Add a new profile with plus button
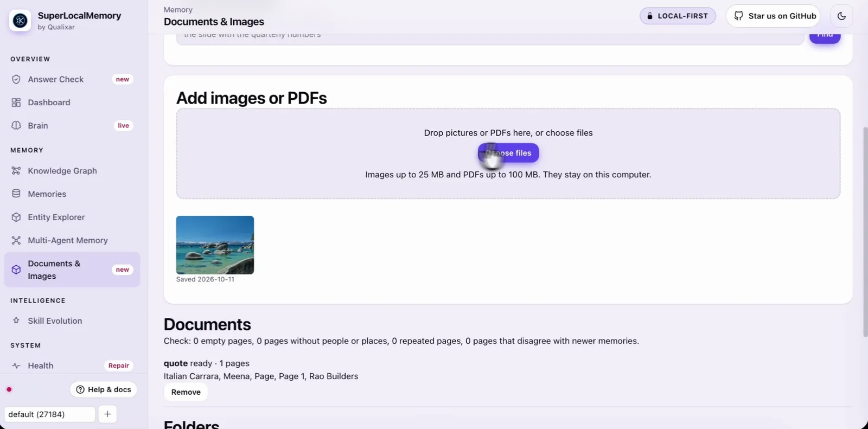This screenshot has height=429, width=868. coord(107,414)
